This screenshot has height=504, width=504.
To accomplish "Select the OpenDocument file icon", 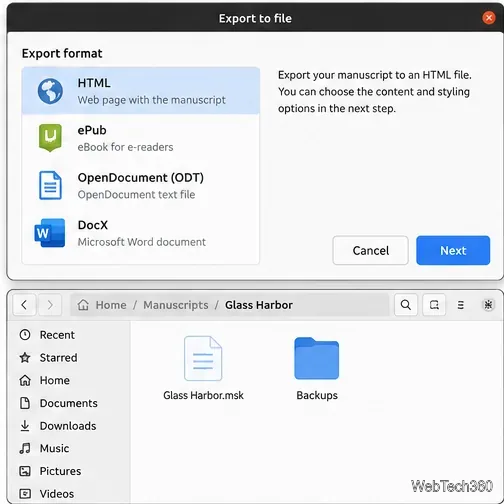I will tap(50, 185).
